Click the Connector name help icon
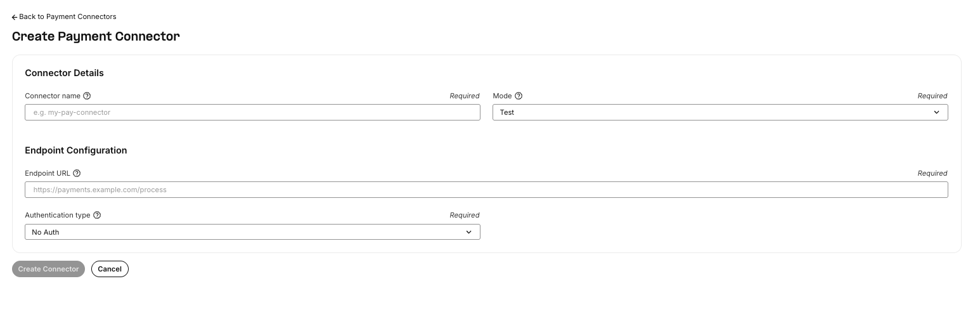The height and width of the screenshot is (333, 980). coord(87,96)
